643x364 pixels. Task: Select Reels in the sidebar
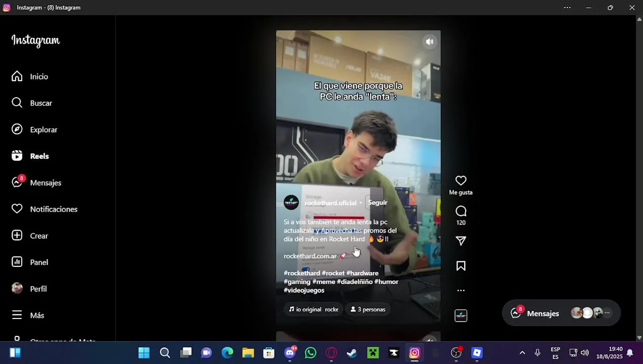(x=31, y=156)
